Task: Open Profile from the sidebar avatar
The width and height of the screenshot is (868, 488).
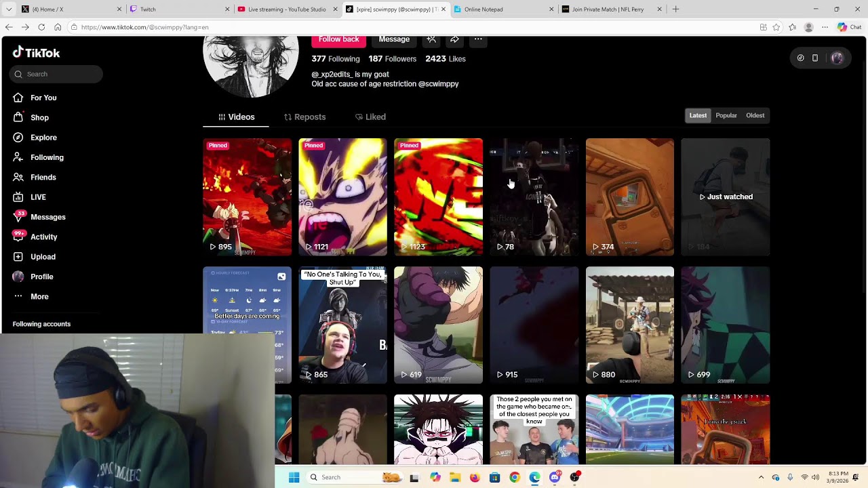Action: [18, 277]
